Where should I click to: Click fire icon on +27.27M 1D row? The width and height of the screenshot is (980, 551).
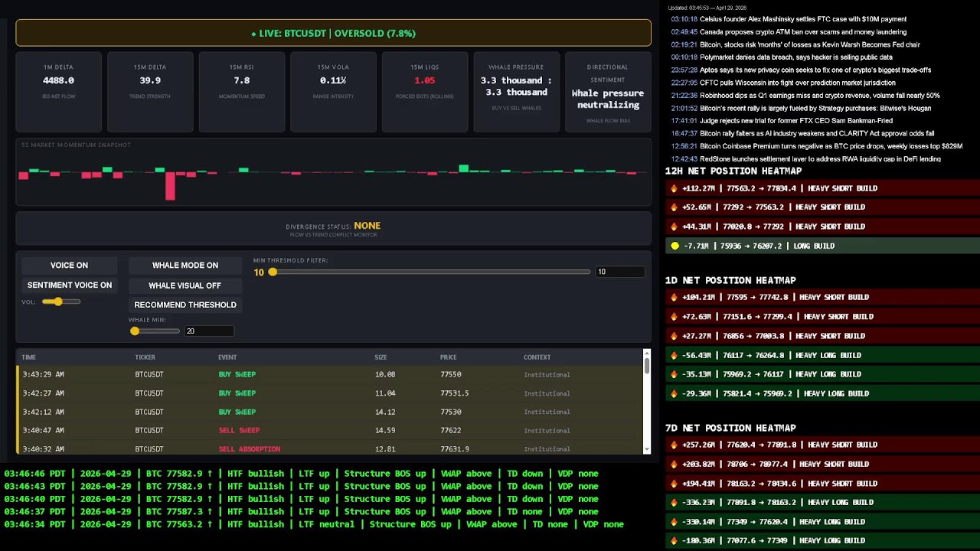point(675,336)
